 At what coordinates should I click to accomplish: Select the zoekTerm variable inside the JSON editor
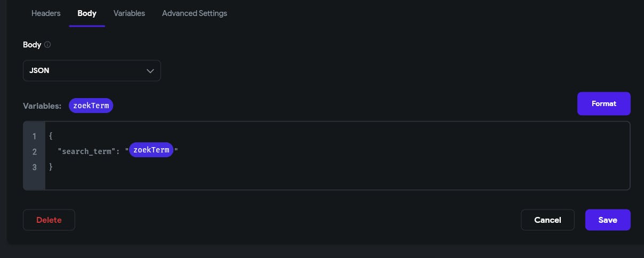(x=151, y=150)
